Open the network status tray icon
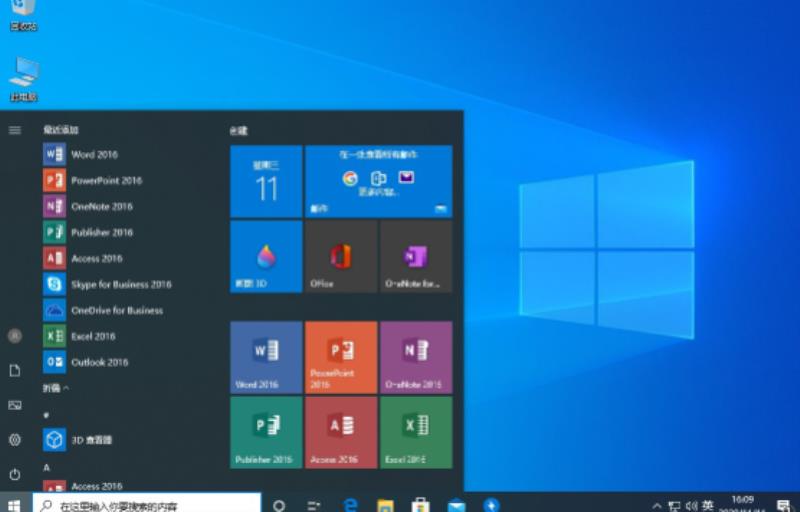The image size is (800, 512). (674, 506)
